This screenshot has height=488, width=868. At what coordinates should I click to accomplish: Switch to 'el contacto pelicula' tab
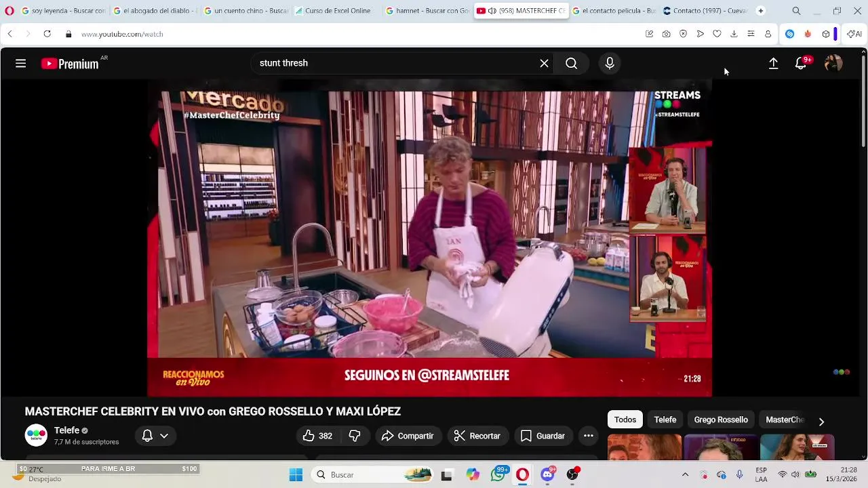(614, 11)
